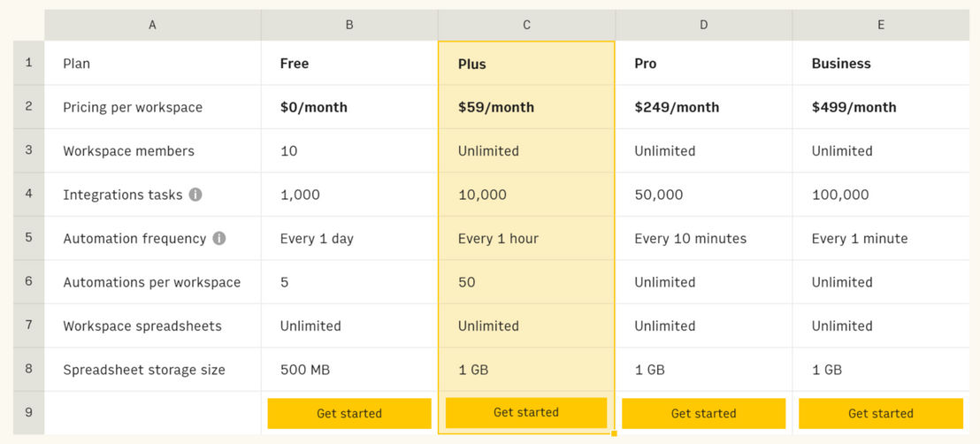Click 'Automations per workspace' label

pos(152,283)
